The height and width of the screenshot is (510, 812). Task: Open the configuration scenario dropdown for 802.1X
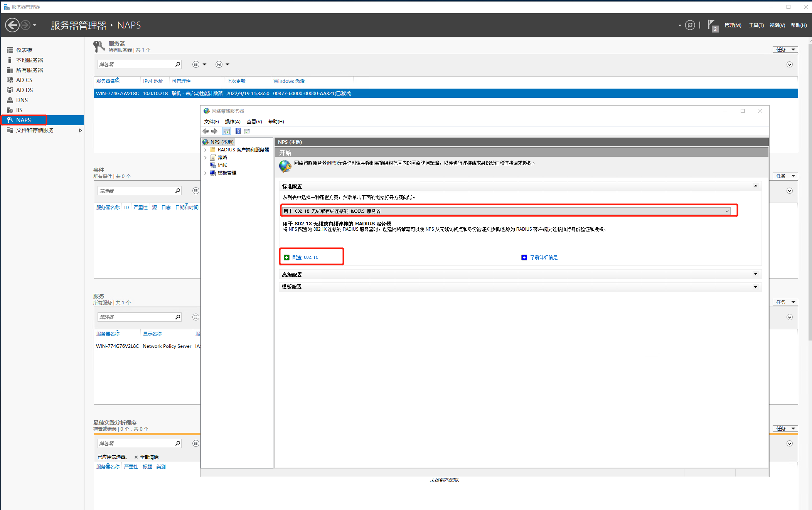[506, 211]
